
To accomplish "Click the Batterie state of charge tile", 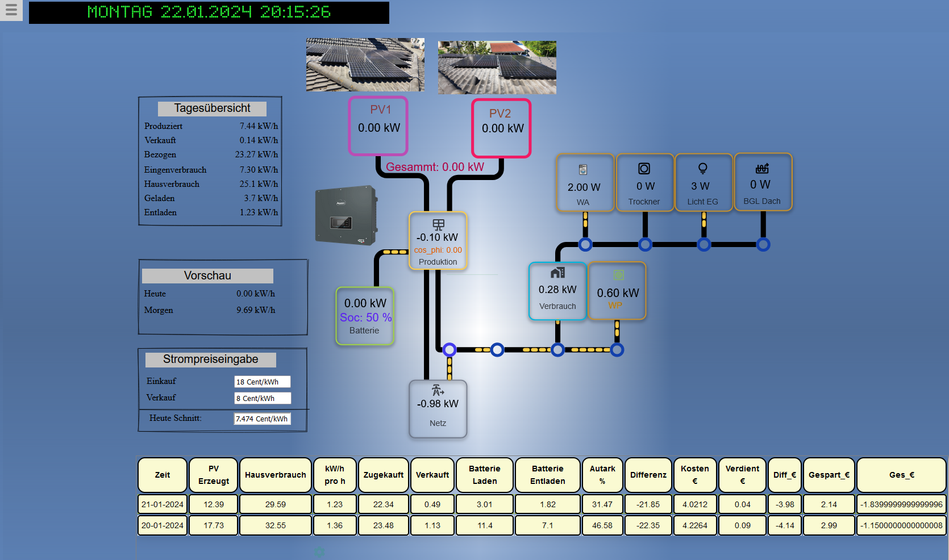I will 365,316.
